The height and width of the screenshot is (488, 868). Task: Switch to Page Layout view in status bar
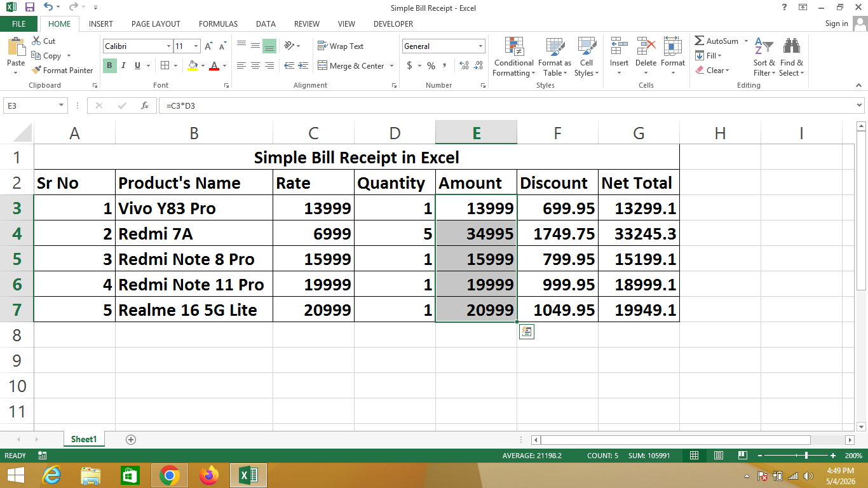(x=718, y=456)
